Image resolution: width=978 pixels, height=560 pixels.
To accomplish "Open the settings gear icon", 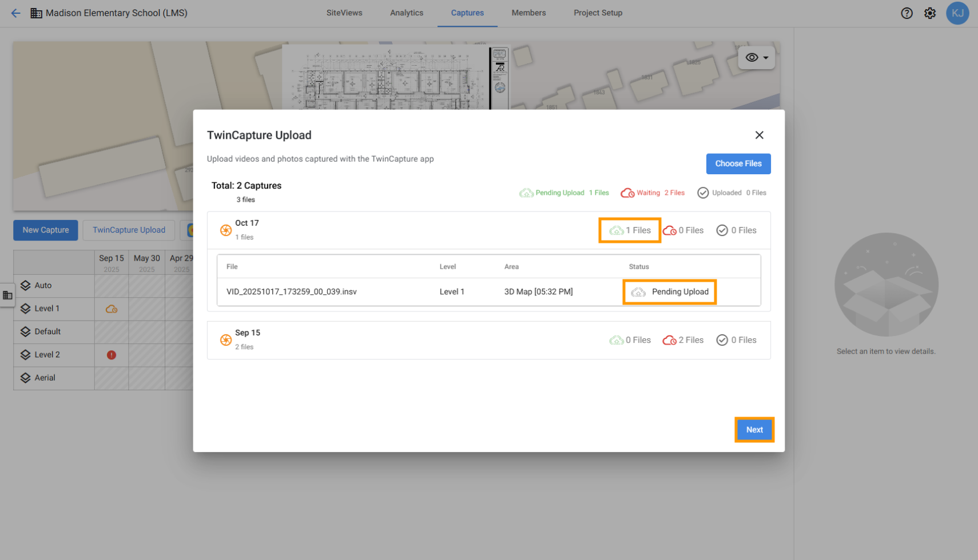I will [930, 13].
